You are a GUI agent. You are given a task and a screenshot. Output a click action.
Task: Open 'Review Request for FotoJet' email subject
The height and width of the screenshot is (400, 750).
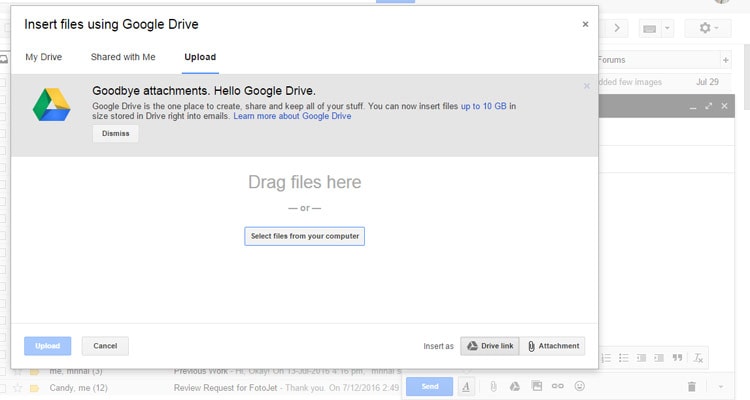tap(225, 388)
